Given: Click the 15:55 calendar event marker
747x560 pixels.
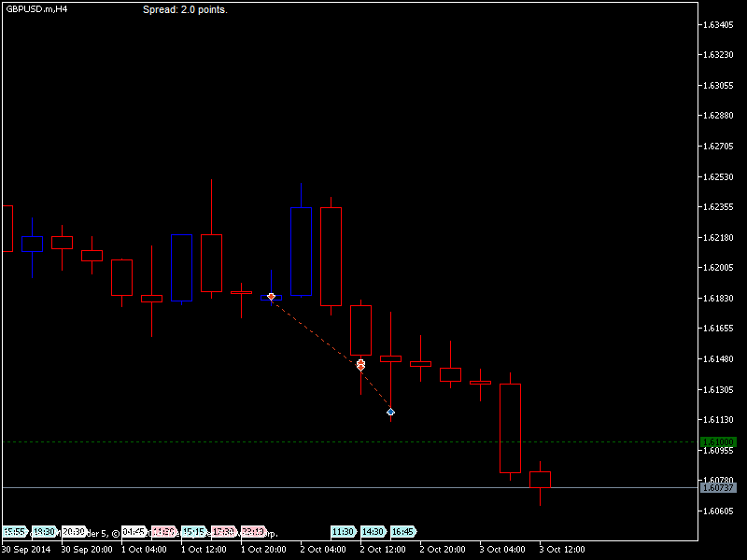Looking at the screenshot, I should point(15,531).
